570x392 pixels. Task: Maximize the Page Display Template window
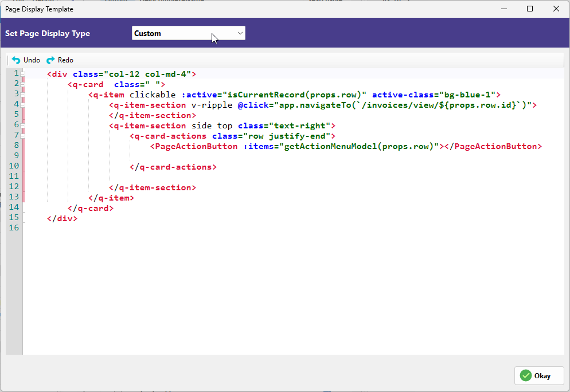coord(530,9)
